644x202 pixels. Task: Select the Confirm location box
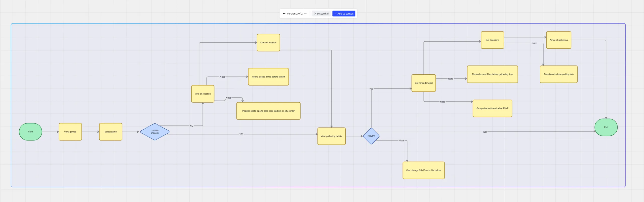tap(268, 43)
